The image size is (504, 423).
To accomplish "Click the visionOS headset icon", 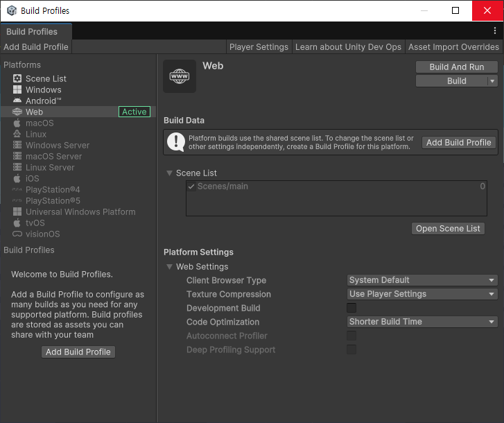I will click(x=17, y=234).
